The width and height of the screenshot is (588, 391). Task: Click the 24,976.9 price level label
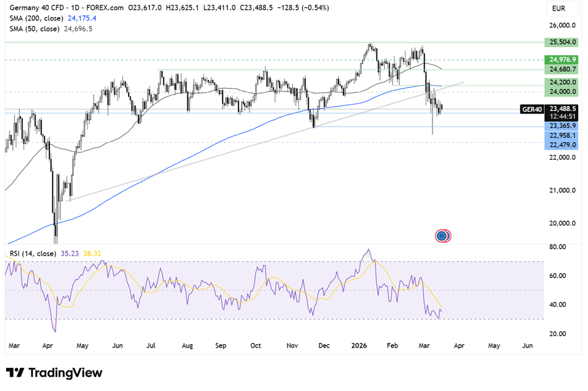click(x=562, y=60)
